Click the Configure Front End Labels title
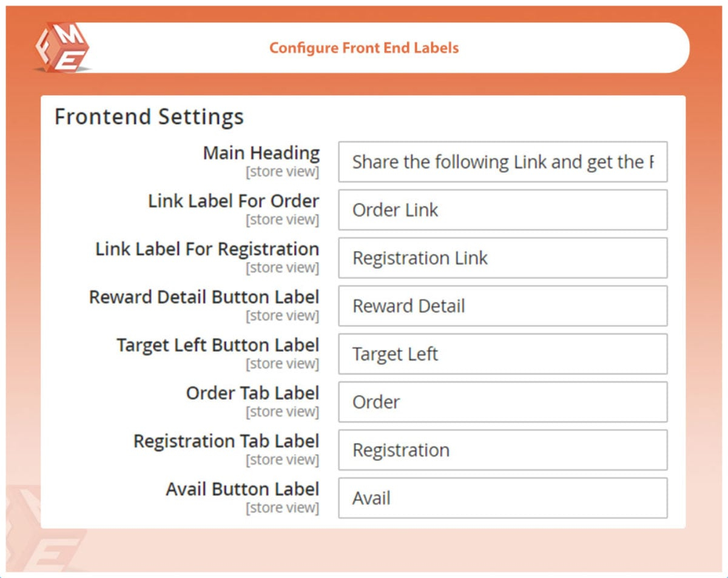 (x=364, y=48)
